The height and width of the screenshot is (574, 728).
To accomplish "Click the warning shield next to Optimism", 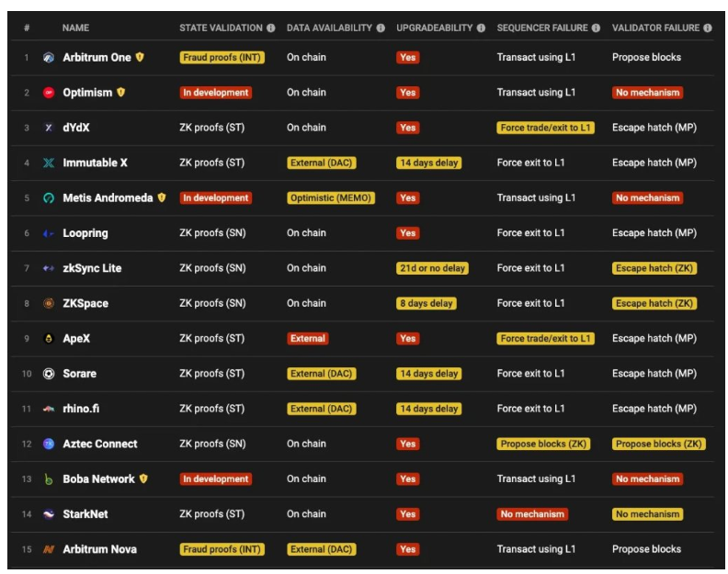I will pyautogui.click(x=120, y=92).
